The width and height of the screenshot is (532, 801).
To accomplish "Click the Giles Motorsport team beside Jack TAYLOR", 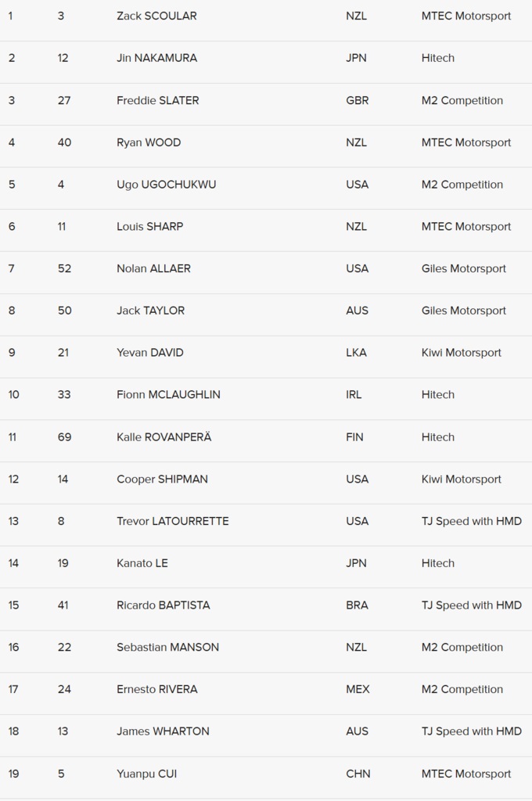I will point(463,311).
